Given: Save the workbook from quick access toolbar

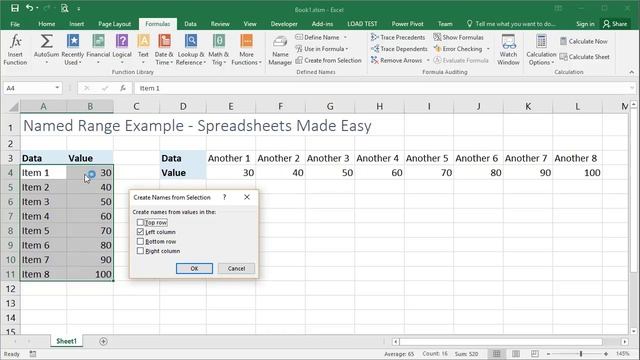Looking at the screenshot, I should [15, 8].
